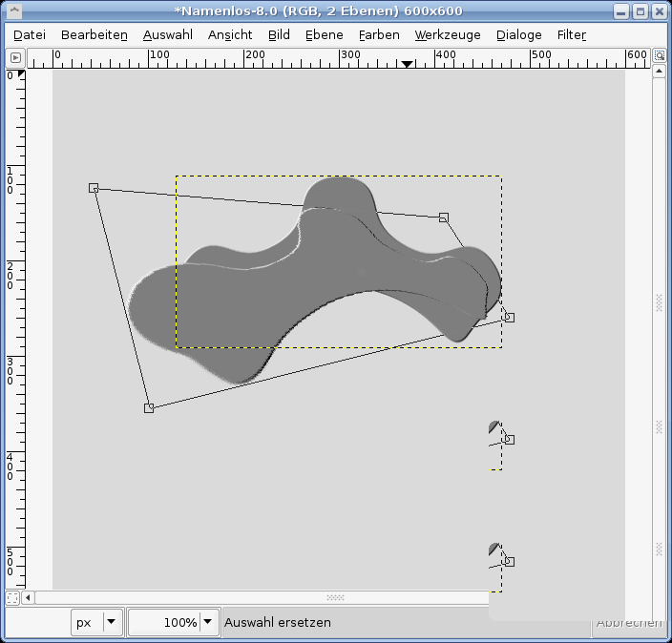Open the Bearbeiten menu
Image resolution: width=672 pixels, height=643 pixels.
pos(94,34)
